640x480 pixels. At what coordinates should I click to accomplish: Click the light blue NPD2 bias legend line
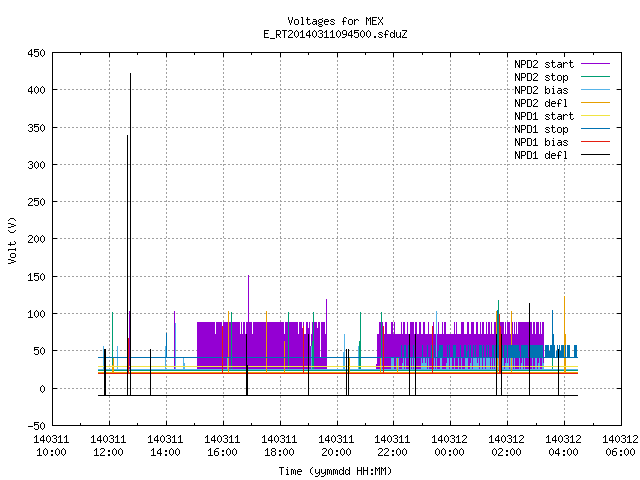596,90
